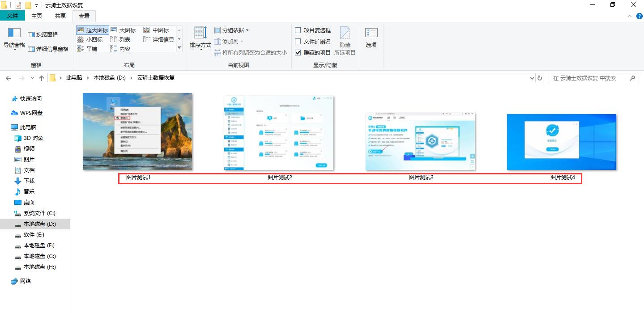Select 此电脑 in sidebar
The height and width of the screenshot is (313, 644).
[24, 127]
